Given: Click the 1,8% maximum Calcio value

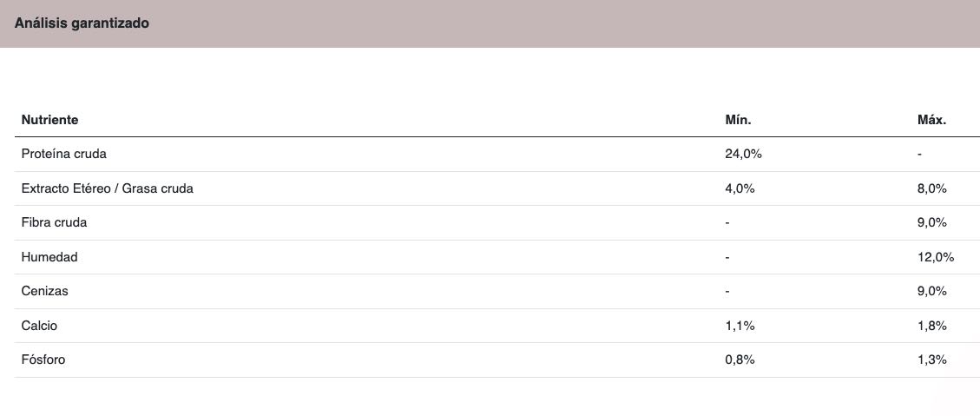Looking at the screenshot, I should [x=932, y=326].
